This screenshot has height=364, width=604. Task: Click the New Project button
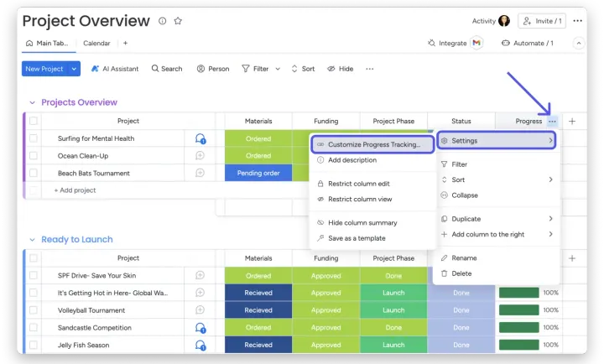[44, 69]
